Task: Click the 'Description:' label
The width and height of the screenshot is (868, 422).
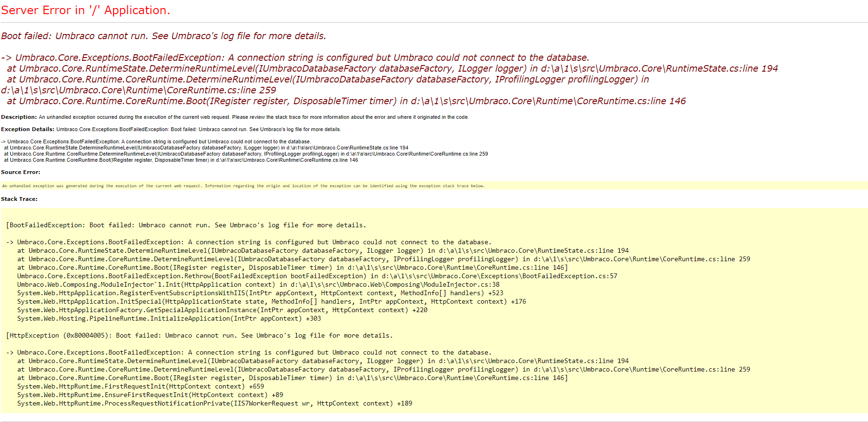Action: point(19,117)
